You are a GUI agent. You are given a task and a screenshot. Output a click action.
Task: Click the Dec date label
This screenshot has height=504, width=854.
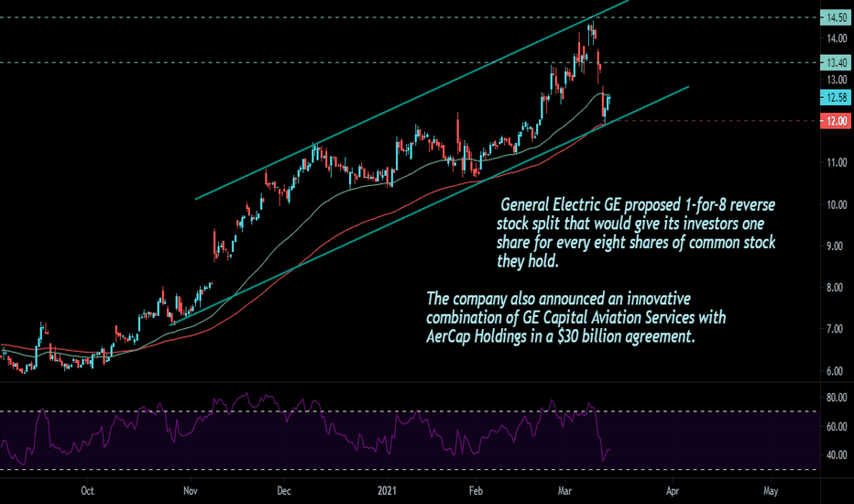pyautogui.click(x=284, y=491)
